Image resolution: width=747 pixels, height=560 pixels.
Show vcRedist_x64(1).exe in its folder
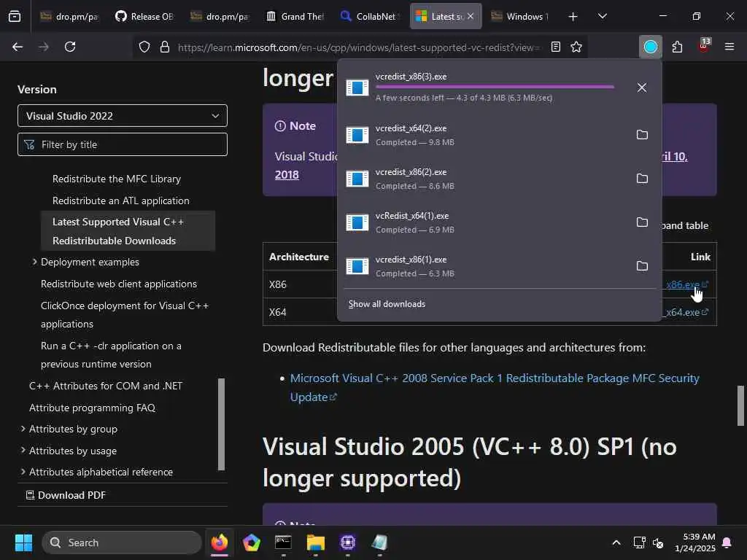point(642,222)
